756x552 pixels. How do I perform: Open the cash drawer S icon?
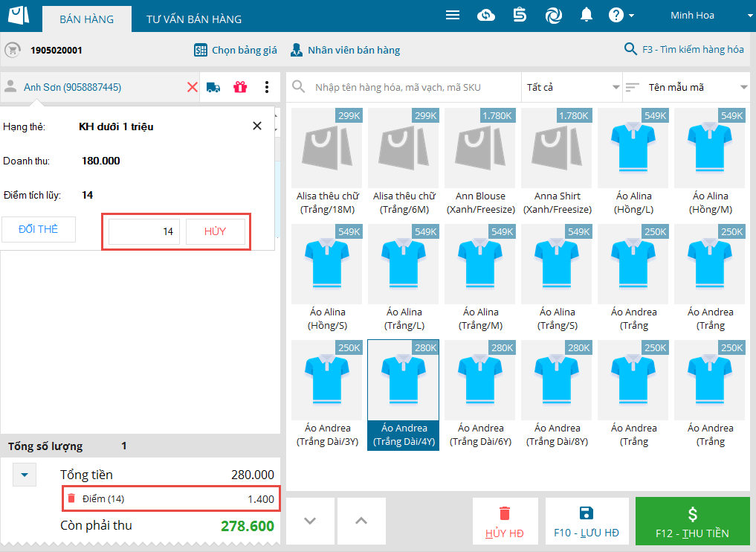pyautogui.click(x=520, y=15)
